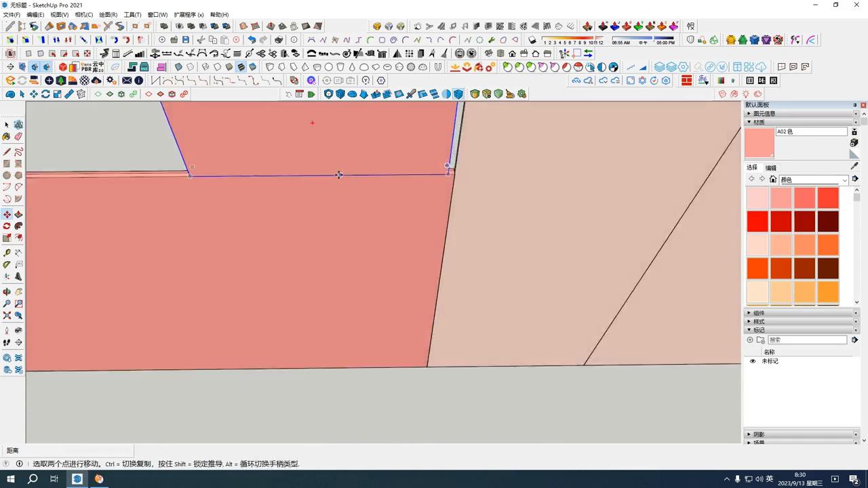Viewport: 868px width, 488px height.
Task: Collapse the 材质 panel section
Action: [x=749, y=121]
